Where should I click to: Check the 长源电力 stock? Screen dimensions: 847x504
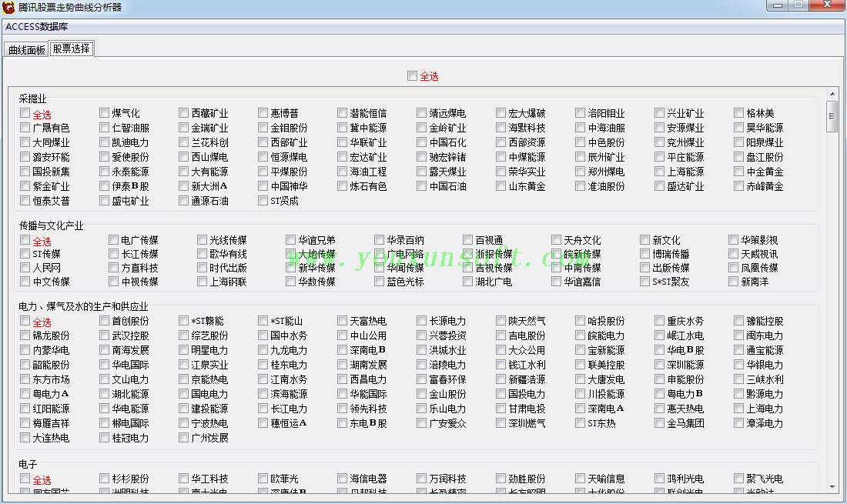click(421, 321)
